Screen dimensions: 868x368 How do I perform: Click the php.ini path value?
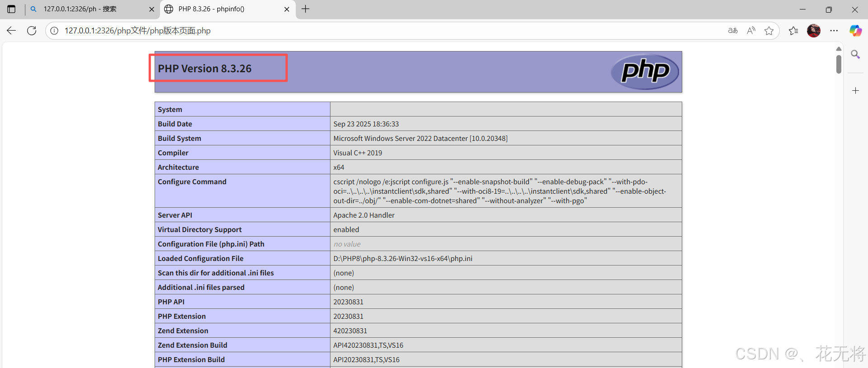click(403, 259)
